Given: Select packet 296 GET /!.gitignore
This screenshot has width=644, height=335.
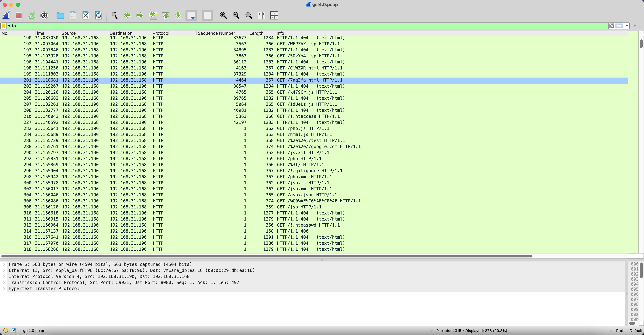Looking at the screenshot, I should 314,171.
